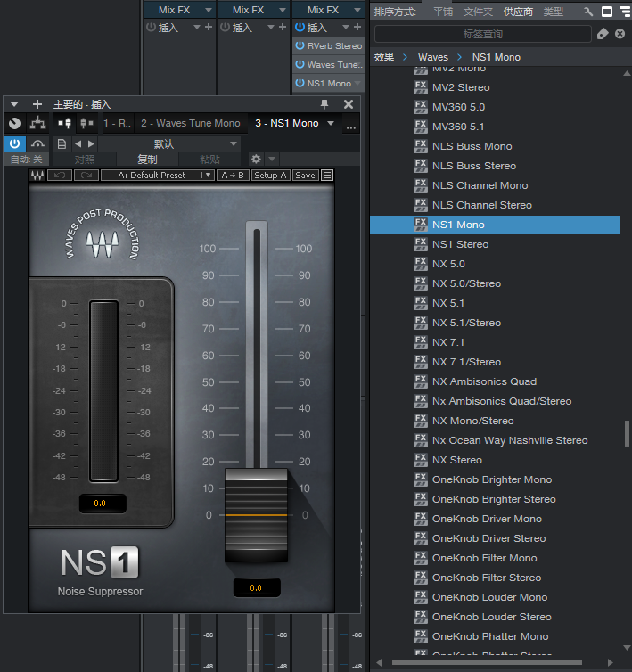This screenshot has width=632, height=672.
Task: Click the 对照 button
Action: pyautogui.click(x=85, y=160)
